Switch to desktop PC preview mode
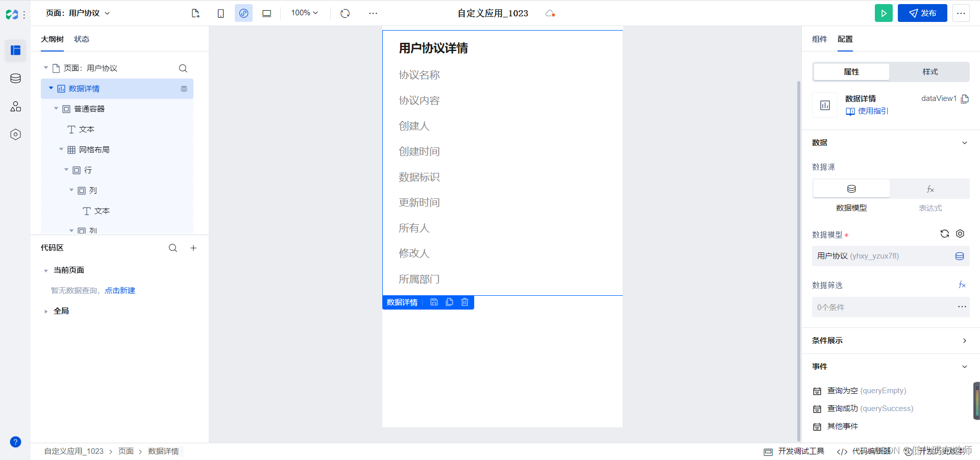 pos(266,13)
